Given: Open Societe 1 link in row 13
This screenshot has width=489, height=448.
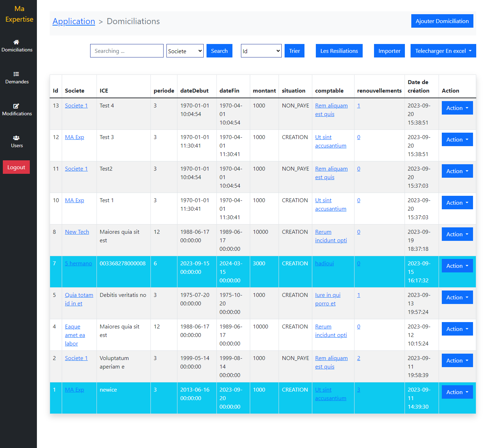Looking at the screenshot, I should pos(76,106).
